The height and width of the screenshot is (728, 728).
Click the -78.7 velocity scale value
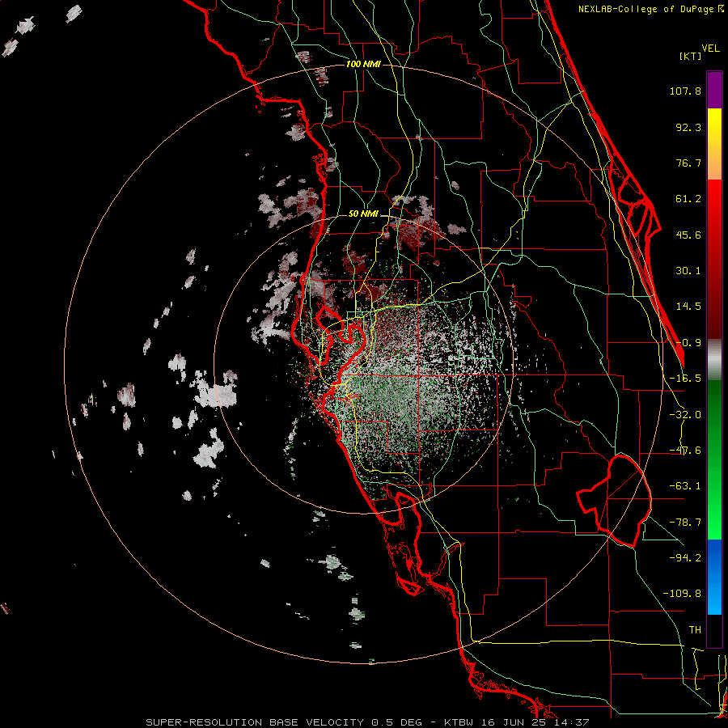685,523
